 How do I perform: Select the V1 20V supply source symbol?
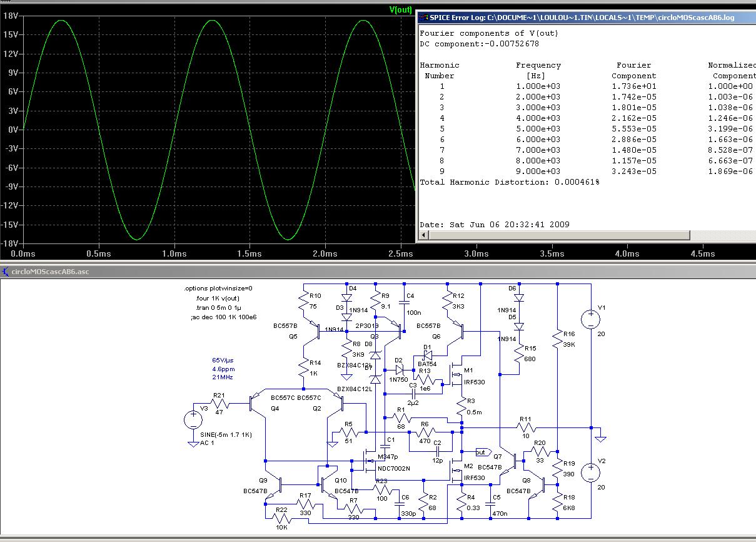(x=590, y=319)
